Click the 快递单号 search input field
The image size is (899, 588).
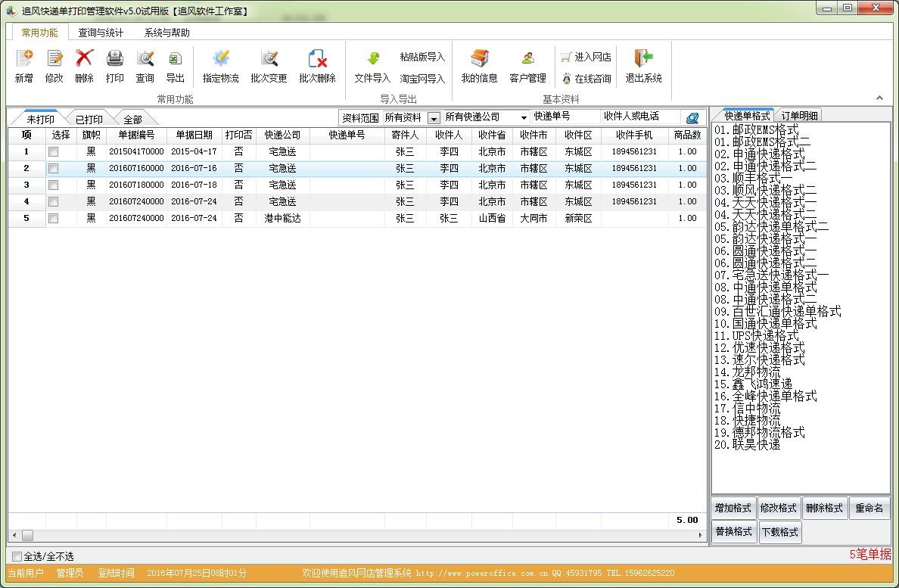coord(565,117)
